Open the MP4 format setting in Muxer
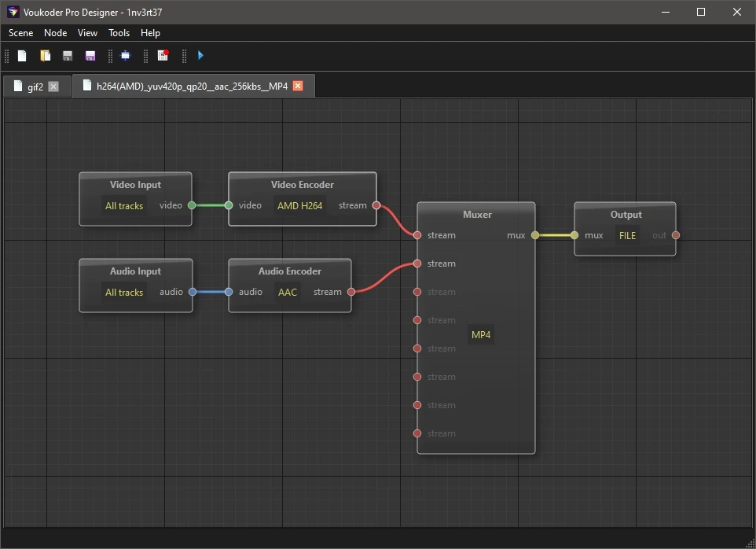The image size is (756, 549). coord(481,335)
